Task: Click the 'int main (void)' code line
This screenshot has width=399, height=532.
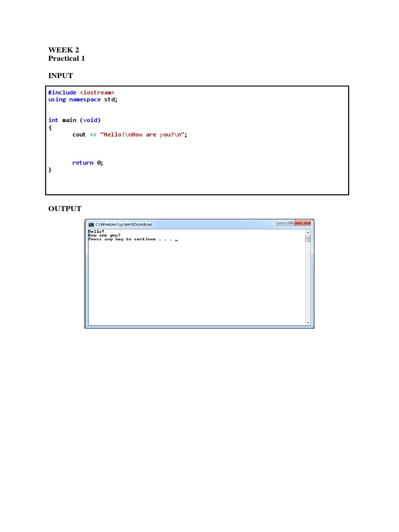Action: click(74, 120)
